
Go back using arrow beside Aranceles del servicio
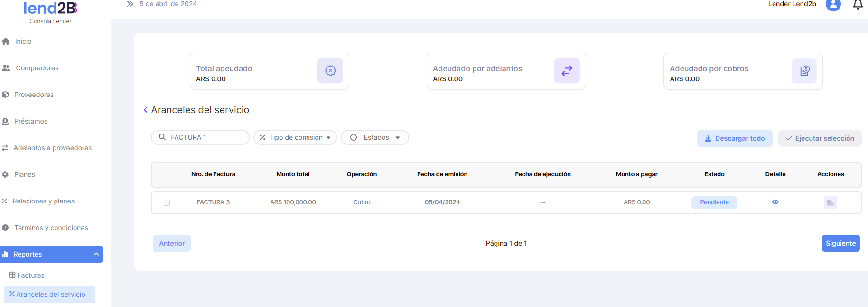(x=146, y=110)
